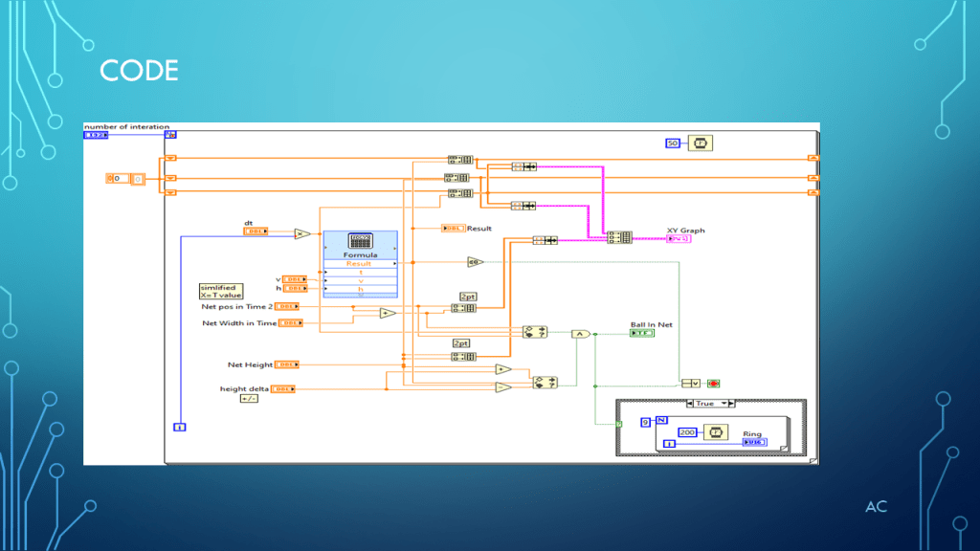
Task: Select the XY Graph indicator terminal
Action: tap(679, 238)
